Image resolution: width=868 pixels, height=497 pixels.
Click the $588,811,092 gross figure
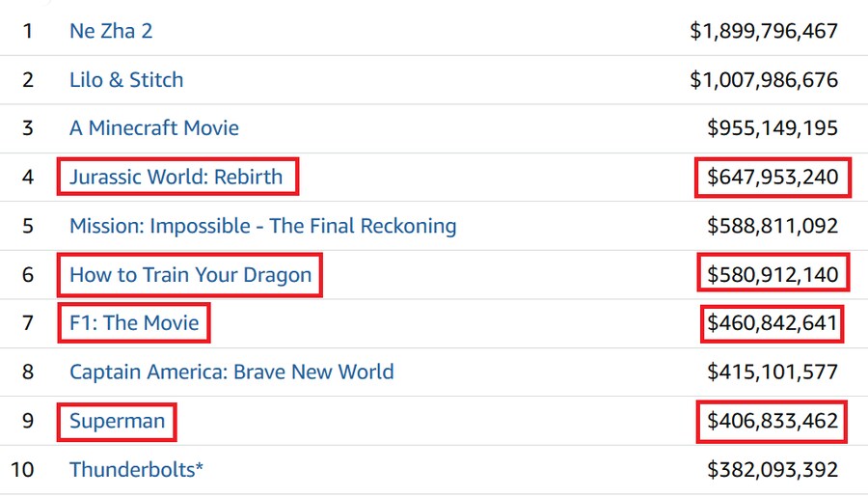point(773,226)
